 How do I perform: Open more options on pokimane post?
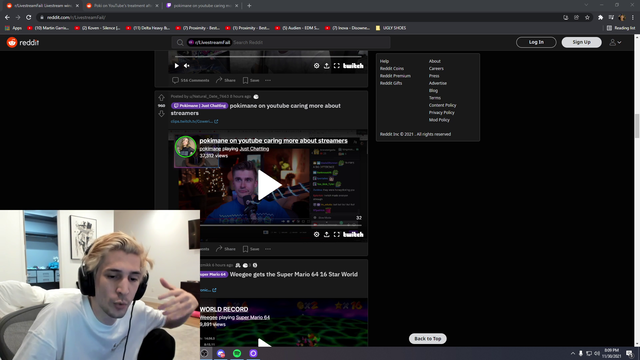point(268,249)
